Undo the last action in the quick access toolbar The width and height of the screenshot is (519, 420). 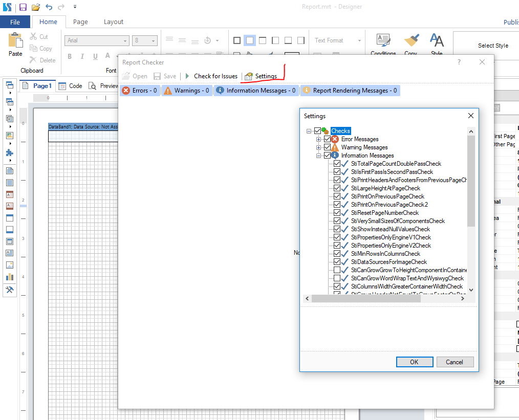click(49, 7)
